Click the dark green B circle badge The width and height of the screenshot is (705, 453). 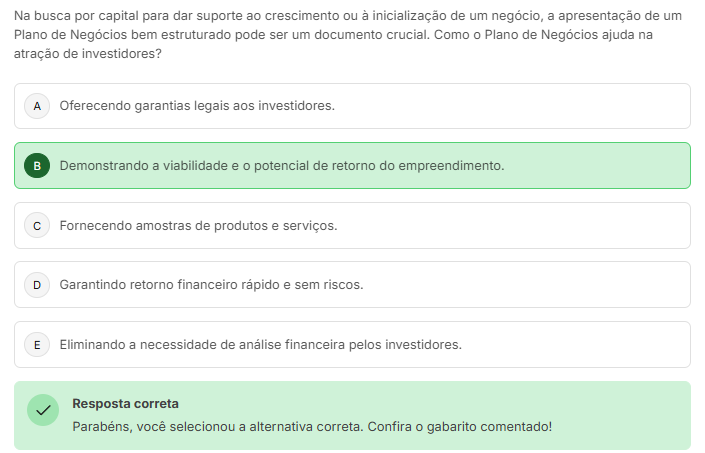(x=37, y=166)
